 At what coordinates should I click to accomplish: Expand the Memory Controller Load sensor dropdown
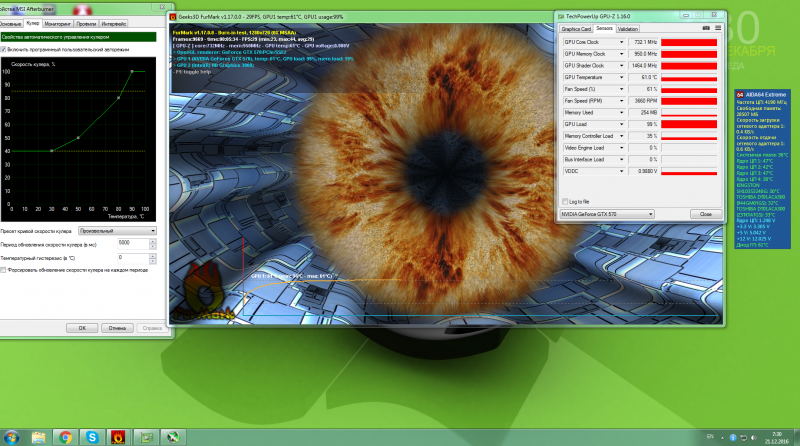tap(621, 136)
